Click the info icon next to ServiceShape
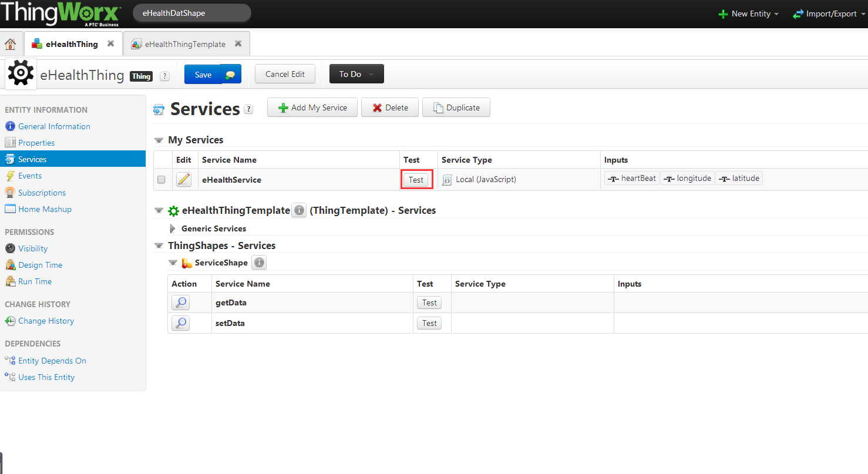This screenshot has height=474, width=868. 259,263
